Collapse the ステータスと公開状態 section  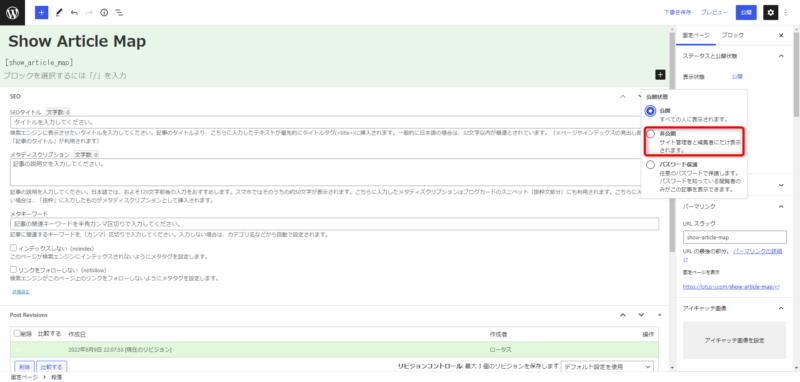pos(781,56)
